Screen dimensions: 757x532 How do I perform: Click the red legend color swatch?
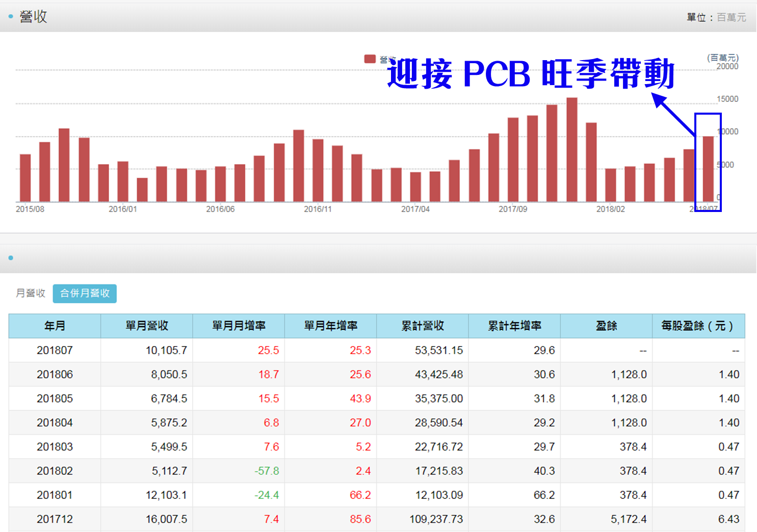point(370,58)
